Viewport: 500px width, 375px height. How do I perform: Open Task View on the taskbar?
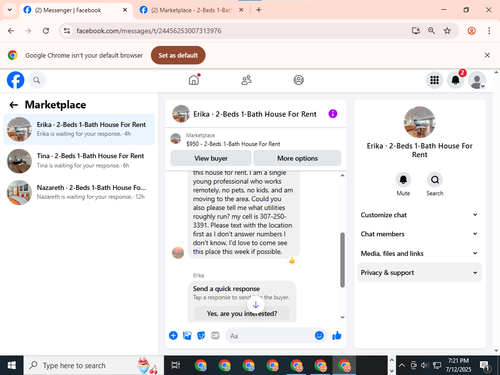point(176,365)
